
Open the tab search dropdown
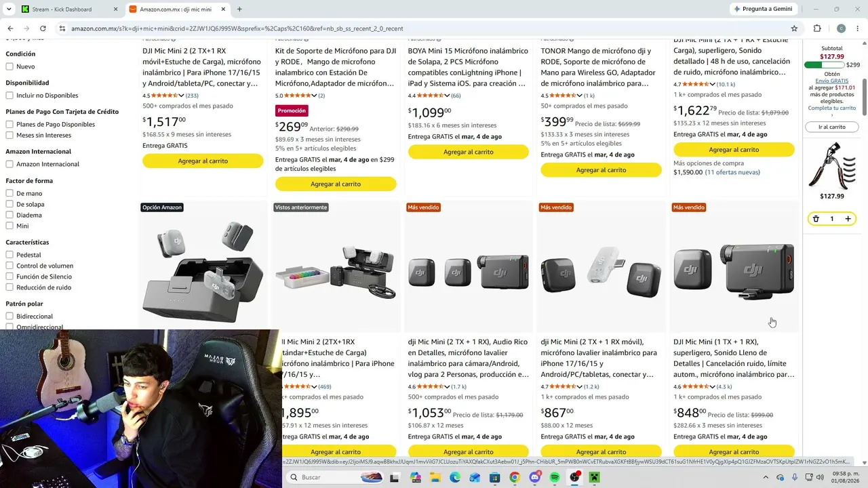point(9,9)
